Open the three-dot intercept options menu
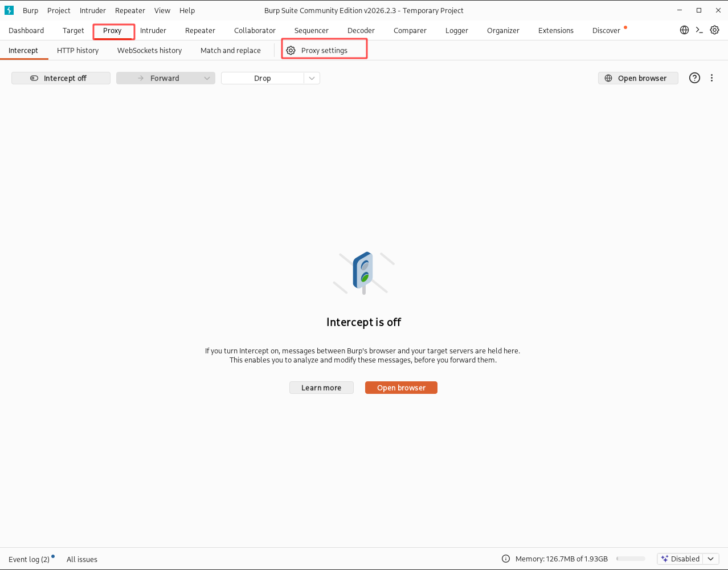The image size is (728, 570). click(711, 78)
